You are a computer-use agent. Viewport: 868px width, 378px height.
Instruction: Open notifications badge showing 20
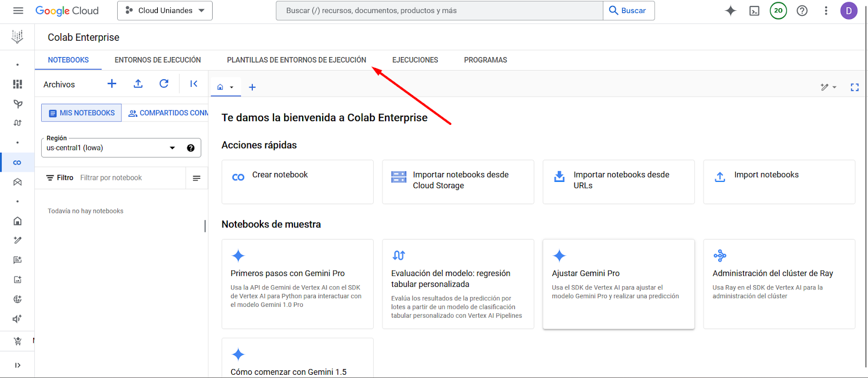(x=778, y=10)
